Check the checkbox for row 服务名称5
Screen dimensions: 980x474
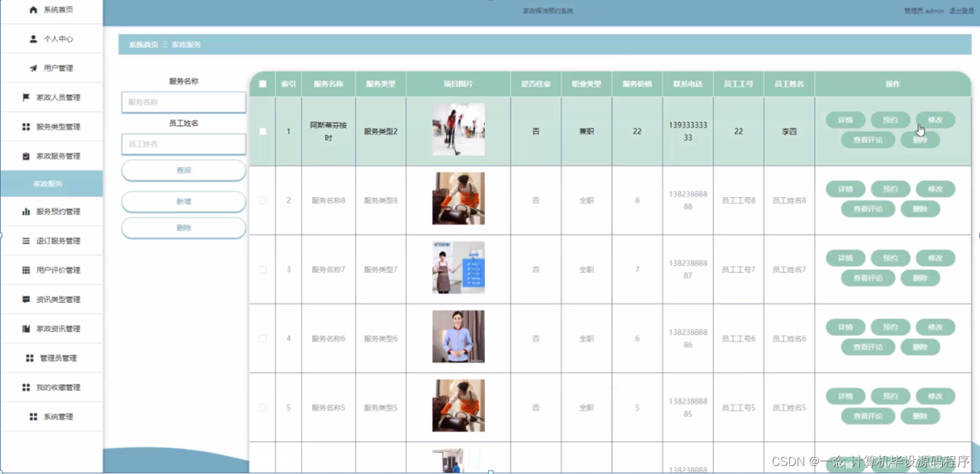click(x=263, y=407)
